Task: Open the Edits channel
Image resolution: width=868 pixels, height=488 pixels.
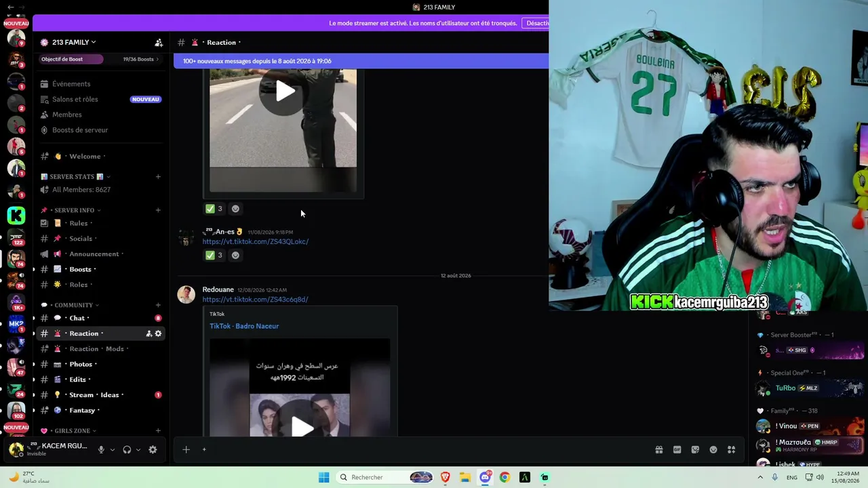Action: click(78, 380)
